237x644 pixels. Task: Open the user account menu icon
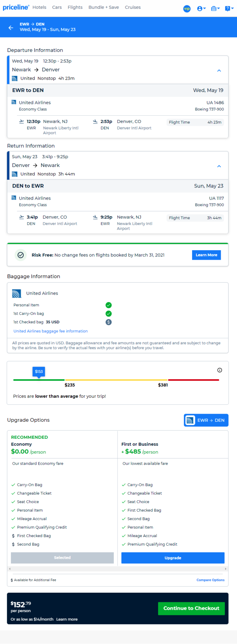coord(201,8)
